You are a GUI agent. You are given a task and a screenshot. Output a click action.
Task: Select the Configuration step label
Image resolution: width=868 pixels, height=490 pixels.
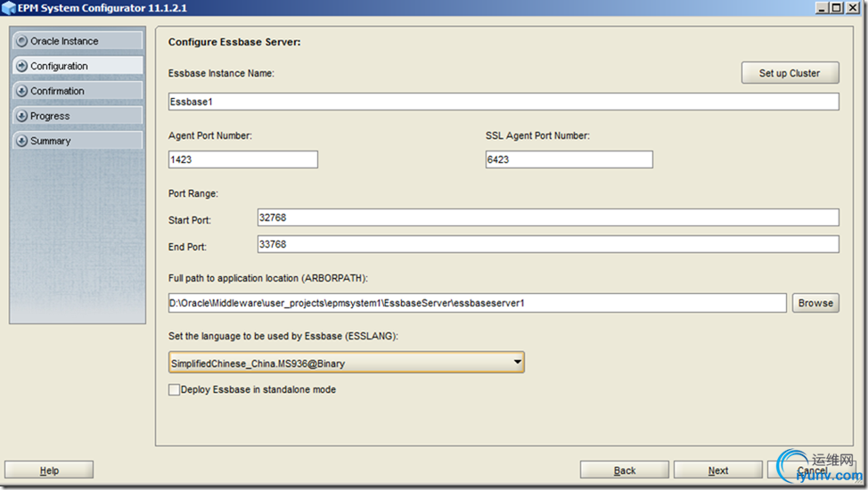pos(59,66)
